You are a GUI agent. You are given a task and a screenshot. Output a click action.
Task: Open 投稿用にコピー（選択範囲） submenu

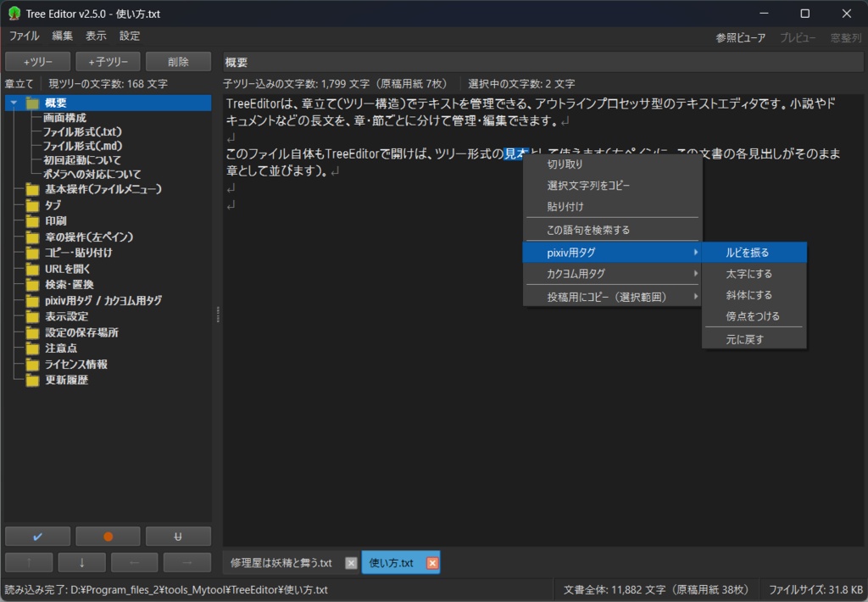[x=612, y=297]
